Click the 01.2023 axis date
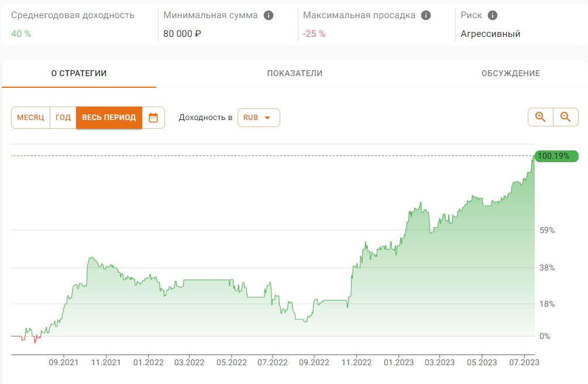 pyautogui.click(x=398, y=362)
